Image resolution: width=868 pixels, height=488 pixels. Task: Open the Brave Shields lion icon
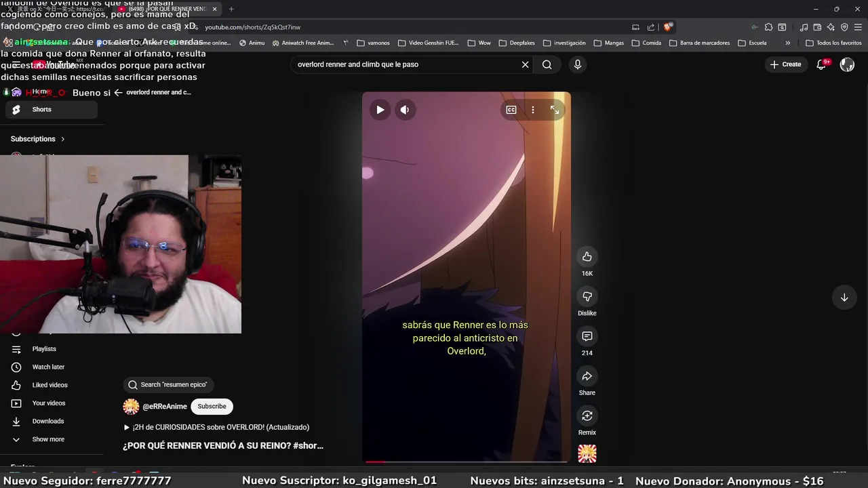coord(668,27)
